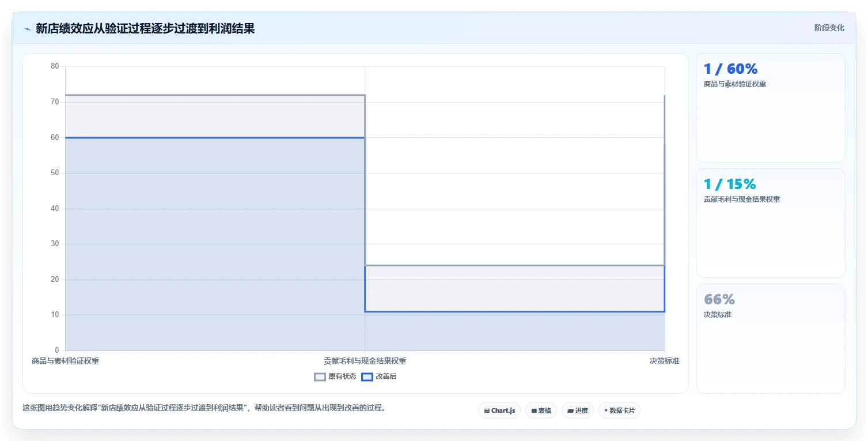Click the y-axis value 10
The width and height of the screenshot is (868, 441).
[55, 315]
